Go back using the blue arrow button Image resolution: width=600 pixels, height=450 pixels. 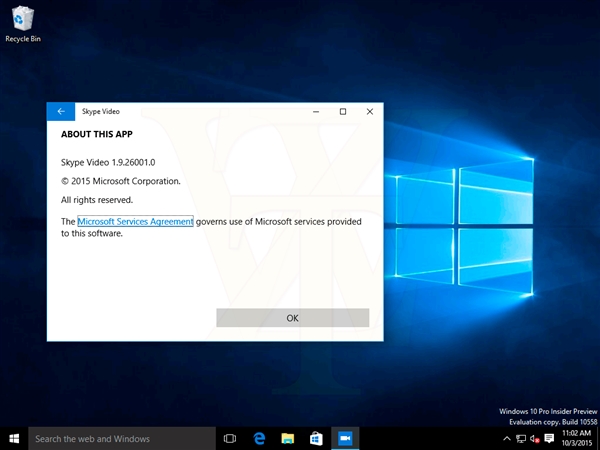[61, 111]
